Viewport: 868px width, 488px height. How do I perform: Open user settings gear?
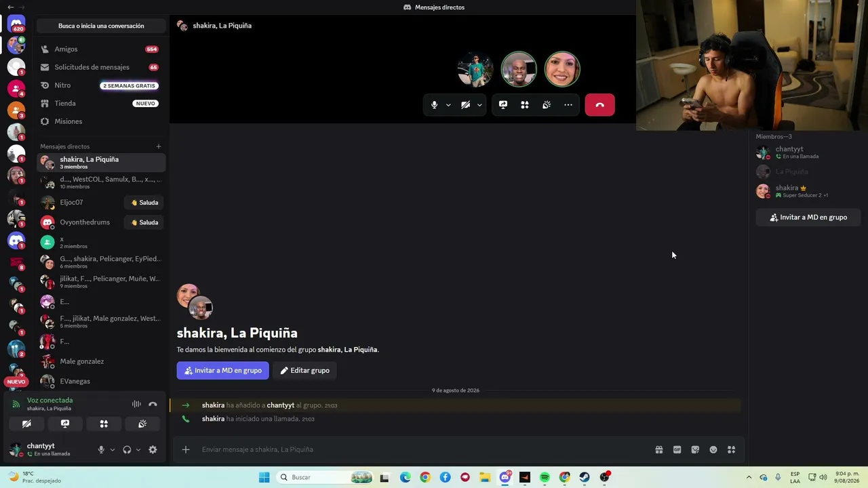(x=153, y=449)
